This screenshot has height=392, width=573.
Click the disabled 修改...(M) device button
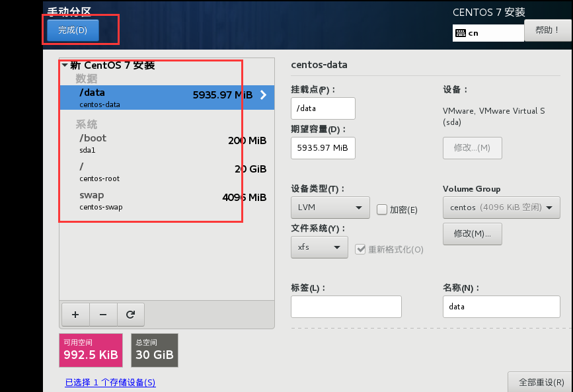tap(472, 147)
